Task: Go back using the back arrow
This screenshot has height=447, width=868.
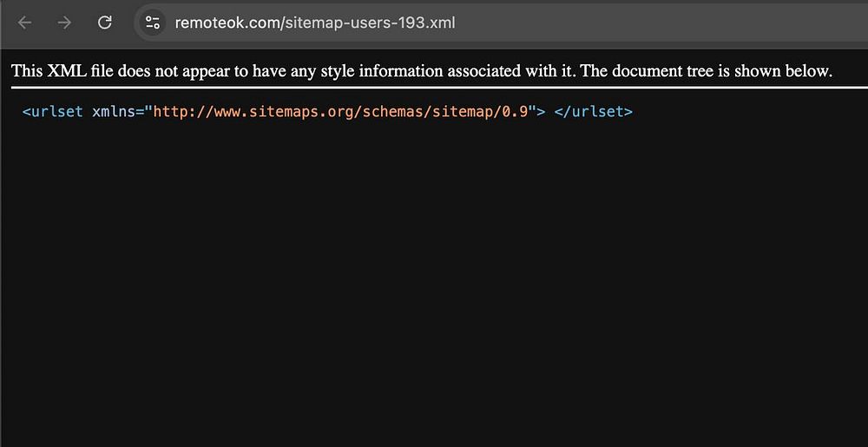Action: pos(25,23)
